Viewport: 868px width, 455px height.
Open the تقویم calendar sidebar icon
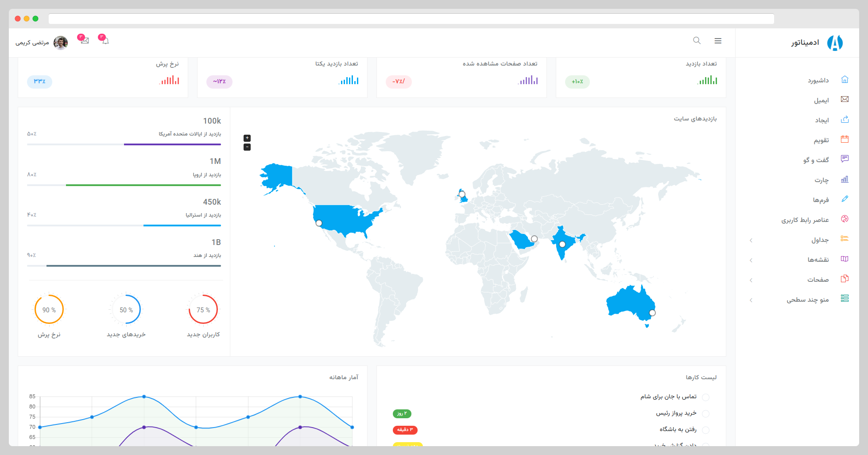coord(845,140)
